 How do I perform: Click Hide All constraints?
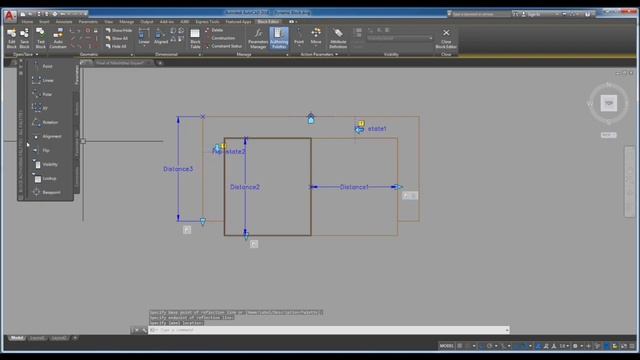click(116, 46)
